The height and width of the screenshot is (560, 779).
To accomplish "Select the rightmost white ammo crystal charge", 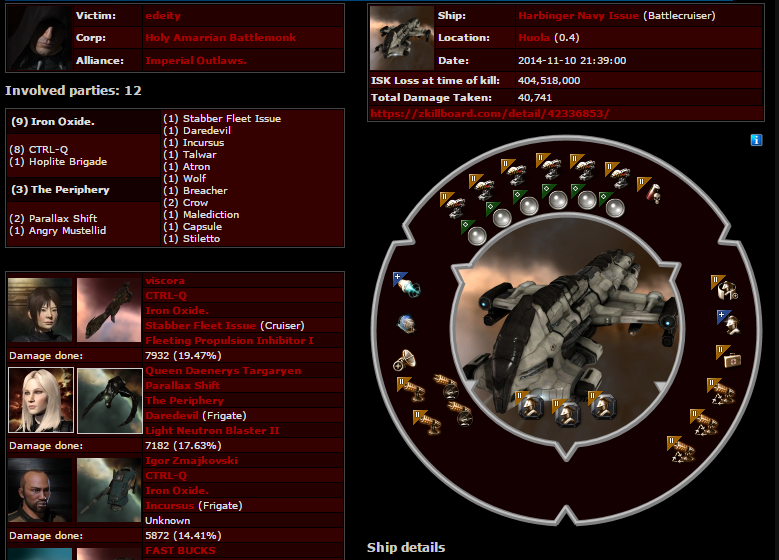I will [615, 208].
